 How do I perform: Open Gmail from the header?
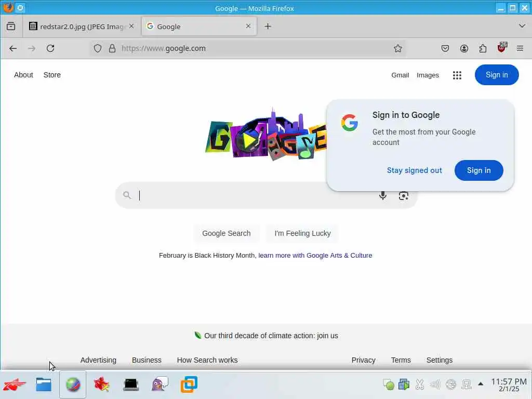(x=400, y=75)
